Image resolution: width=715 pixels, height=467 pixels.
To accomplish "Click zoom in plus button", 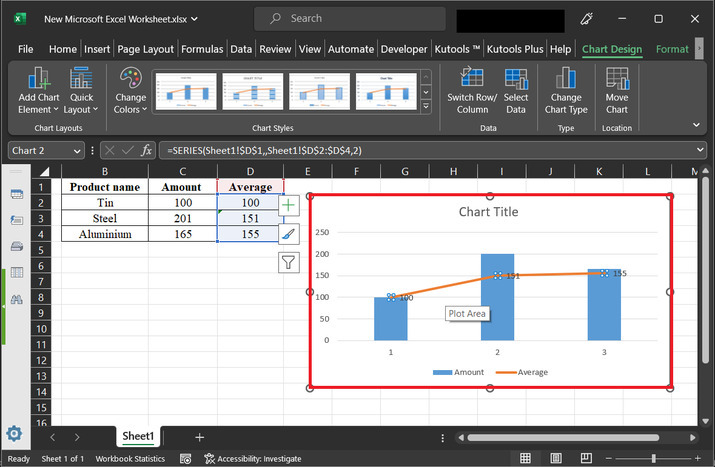I will (x=698, y=458).
